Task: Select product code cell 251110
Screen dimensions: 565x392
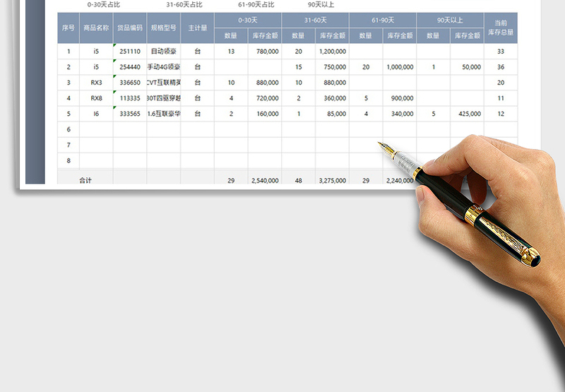Action: tap(130, 52)
